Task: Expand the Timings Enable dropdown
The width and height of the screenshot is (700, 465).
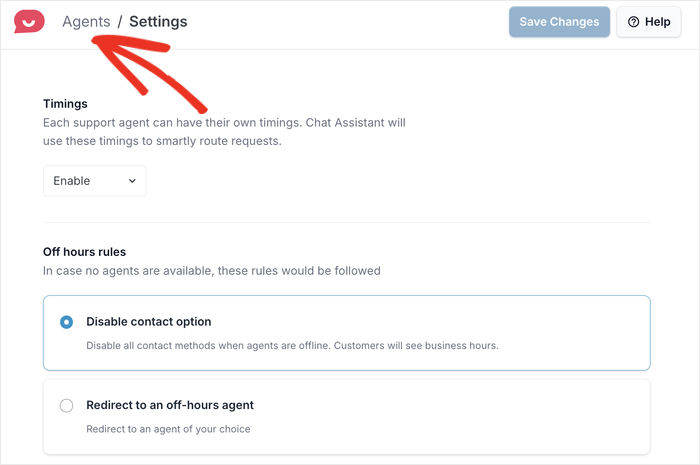Action: 94,181
